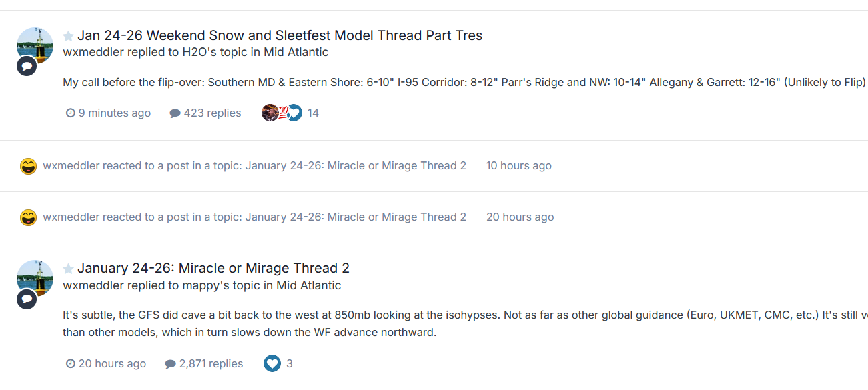Click heart reaction icon next to count 3
This screenshot has width=868, height=390.
[272, 363]
